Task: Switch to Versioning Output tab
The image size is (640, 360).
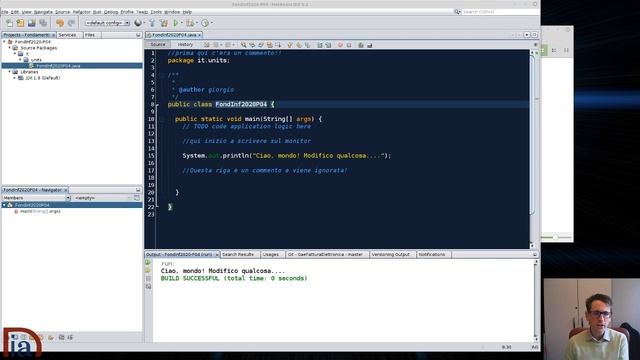Action: (391, 254)
